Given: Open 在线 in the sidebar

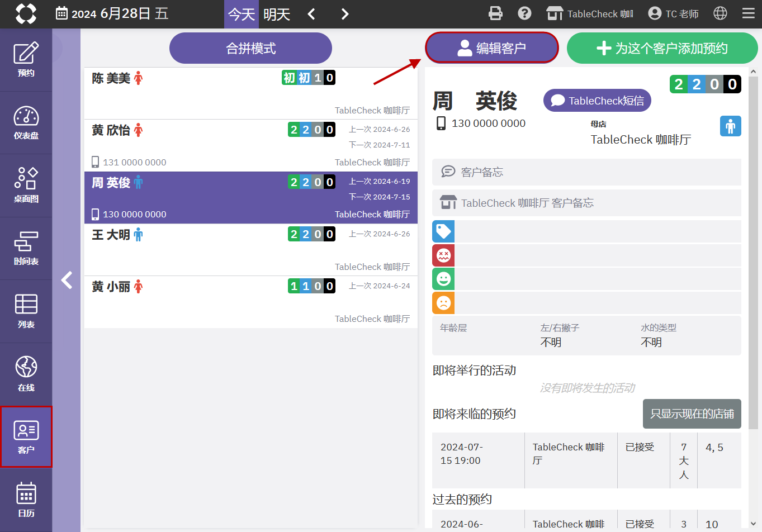Looking at the screenshot, I should point(26,374).
